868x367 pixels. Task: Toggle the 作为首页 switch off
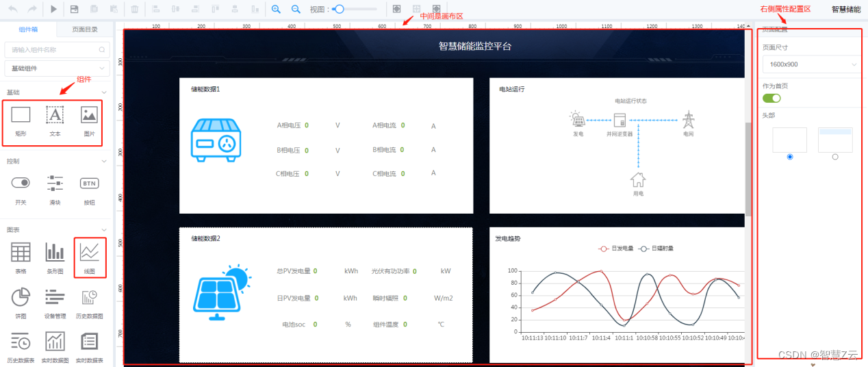click(771, 98)
